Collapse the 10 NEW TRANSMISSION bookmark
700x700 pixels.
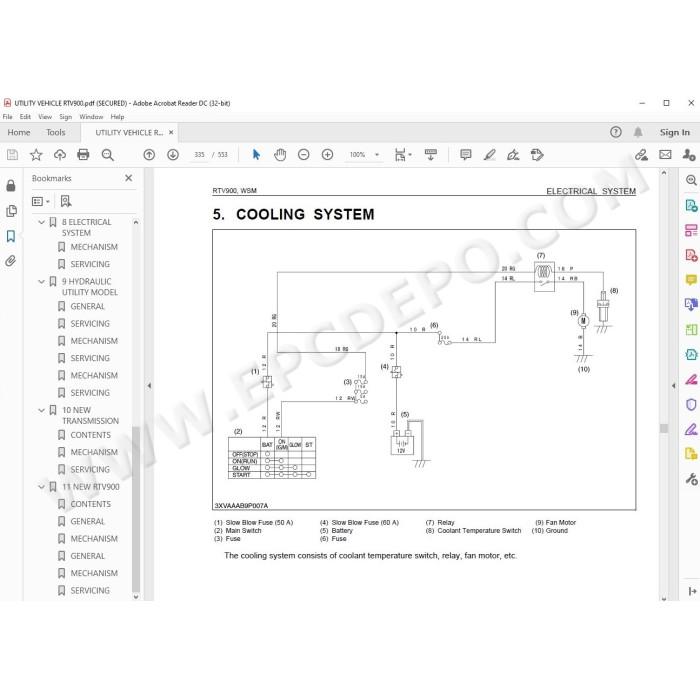[x=42, y=410]
